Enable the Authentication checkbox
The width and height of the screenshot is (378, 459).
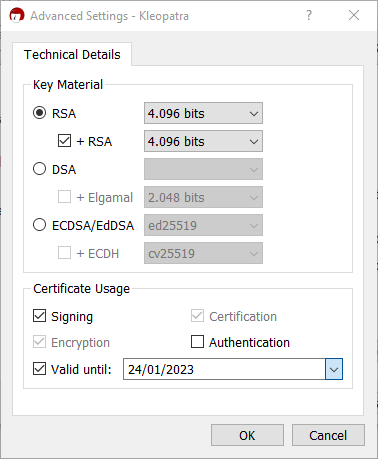[x=197, y=342]
